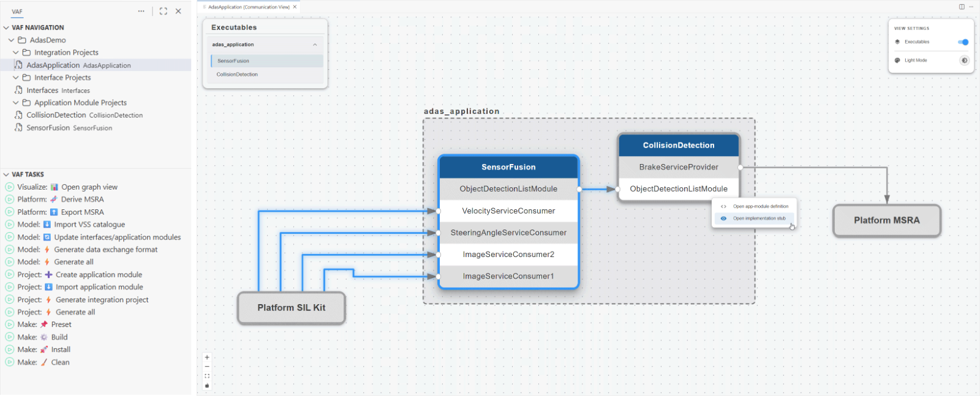Select the SensorFusion node header
This screenshot has height=396, width=980.
click(508, 167)
